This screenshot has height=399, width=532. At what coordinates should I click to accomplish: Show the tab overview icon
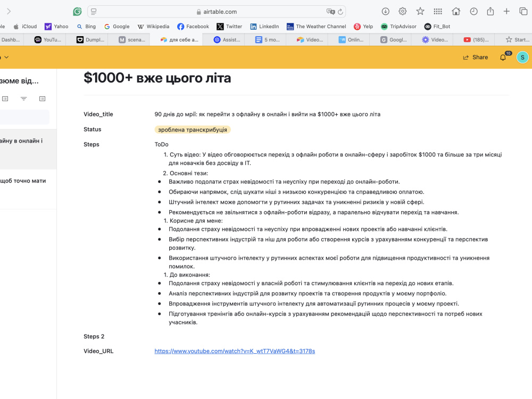523,11
